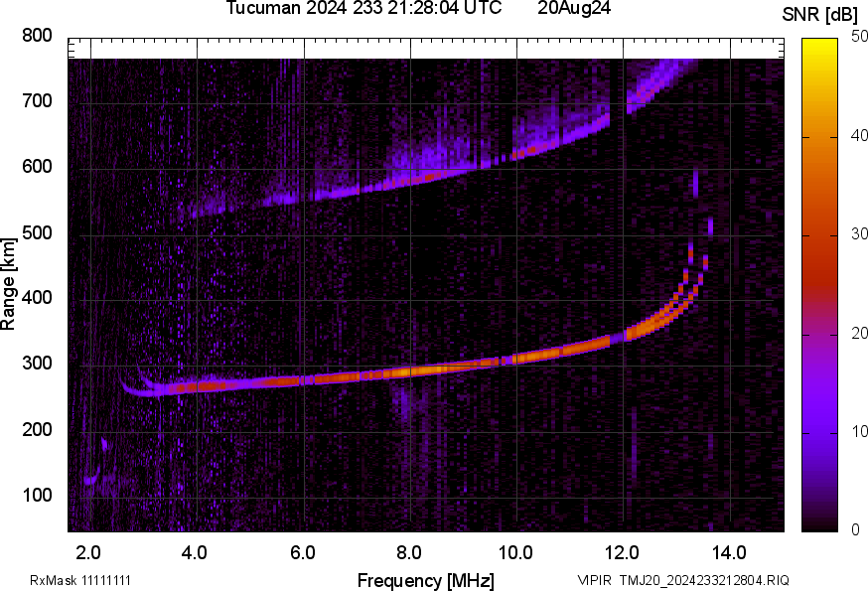Click the frequency tick label '2.0'
This screenshot has width=868, height=591.
coord(88,553)
